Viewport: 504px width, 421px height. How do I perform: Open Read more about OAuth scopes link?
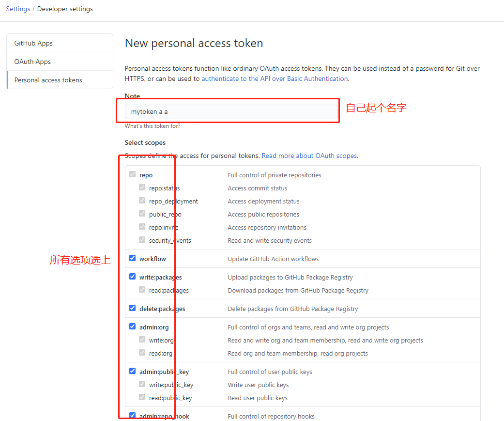[x=310, y=156]
